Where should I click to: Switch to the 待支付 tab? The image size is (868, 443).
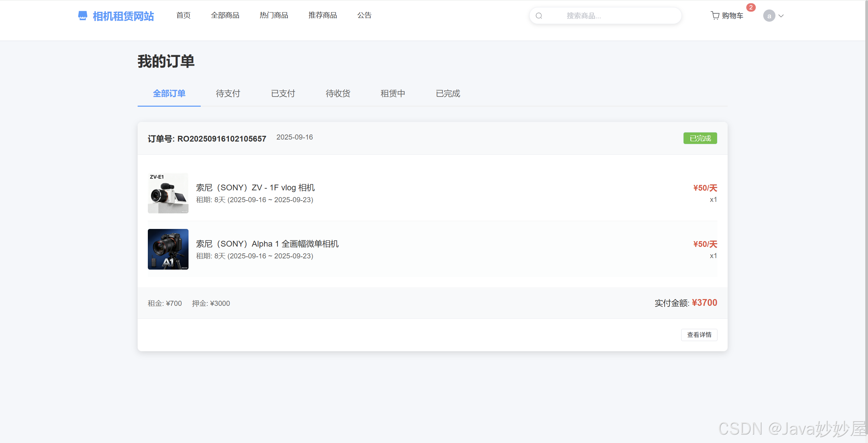pyautogui.click(x=228, y=93)
